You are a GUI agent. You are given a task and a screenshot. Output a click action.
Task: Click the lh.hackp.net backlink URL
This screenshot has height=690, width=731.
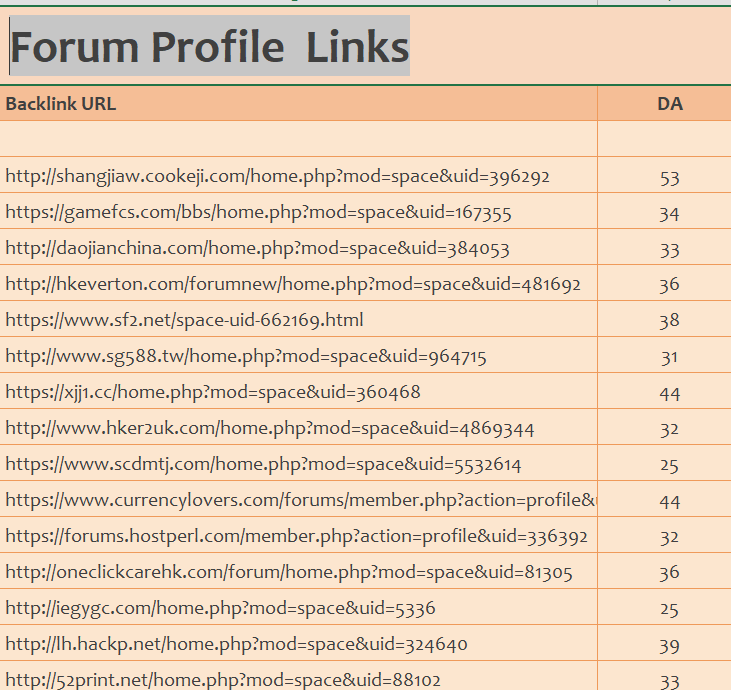coord(236,645)
